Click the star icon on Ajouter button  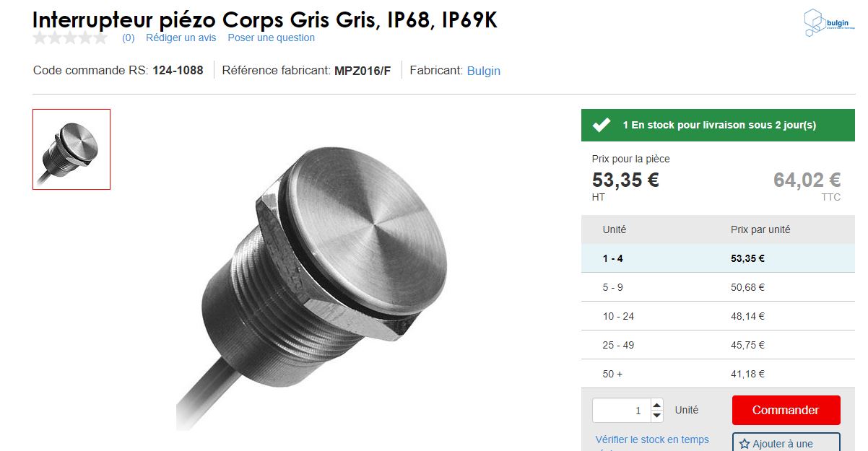click(745, 444)
